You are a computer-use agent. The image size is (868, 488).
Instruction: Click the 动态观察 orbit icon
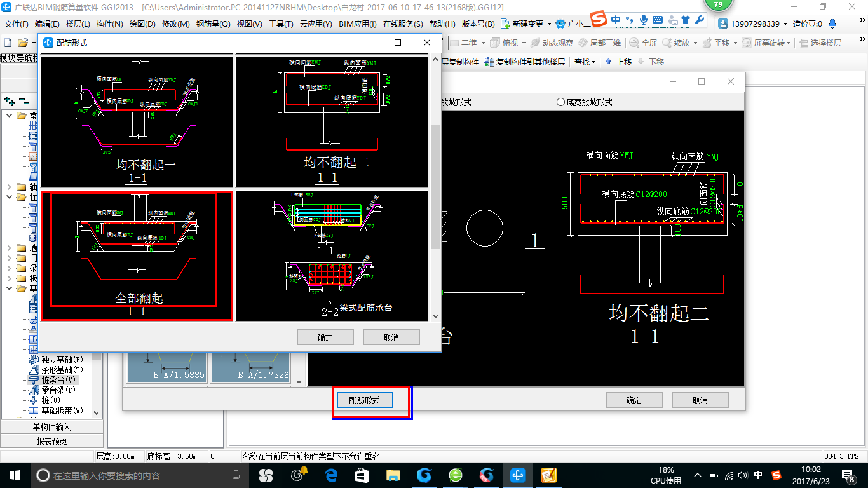click(535, 43)
